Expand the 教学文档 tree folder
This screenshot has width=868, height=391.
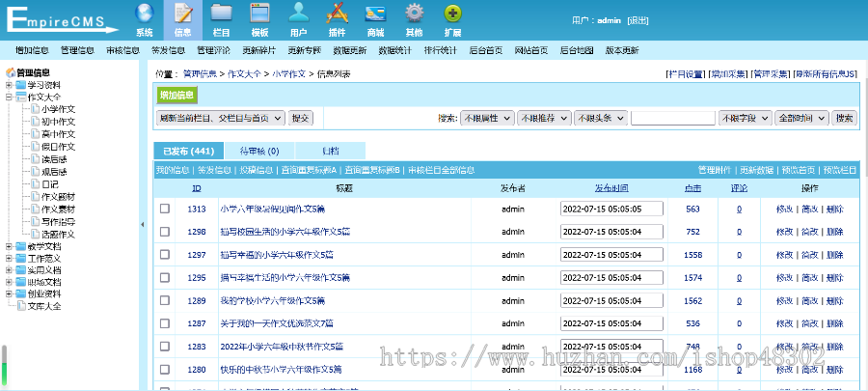[10, 246]
